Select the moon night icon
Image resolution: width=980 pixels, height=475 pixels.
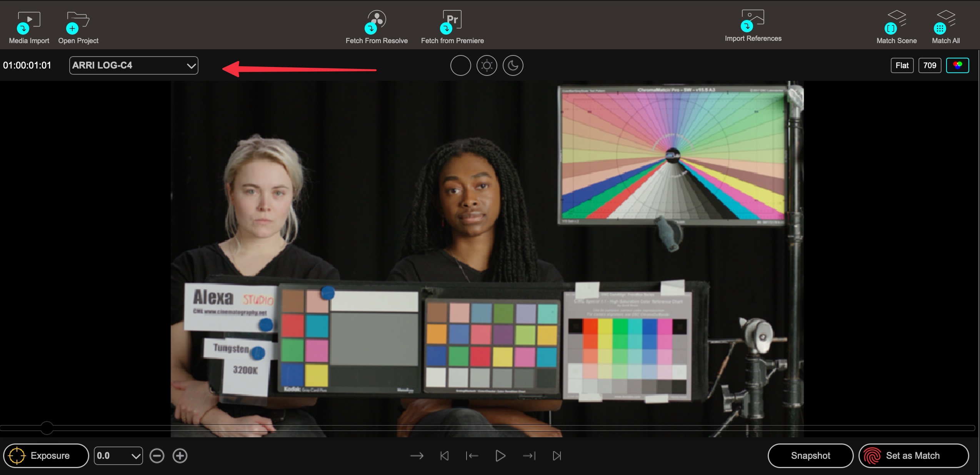[513, 65]
